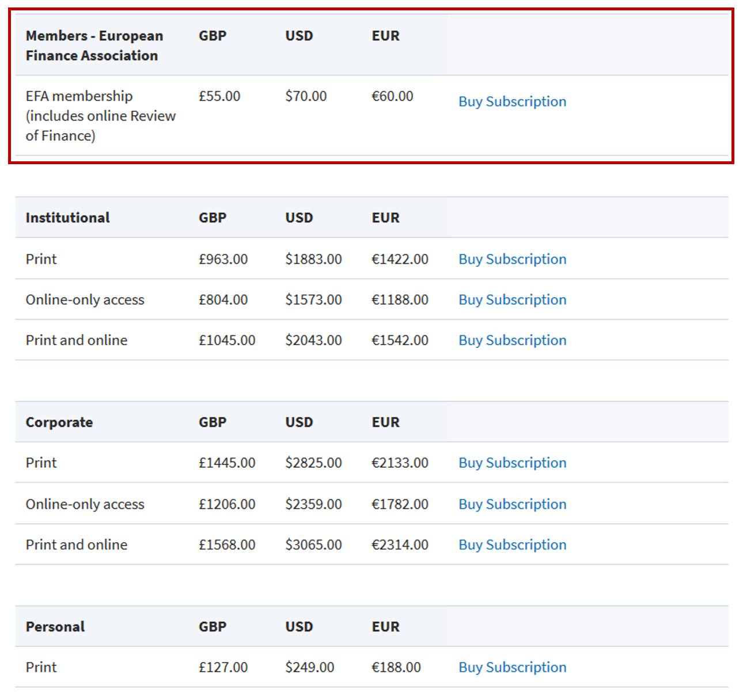
Task: Buy Subscription for Corporate Print
Action: tap(512, 463)
